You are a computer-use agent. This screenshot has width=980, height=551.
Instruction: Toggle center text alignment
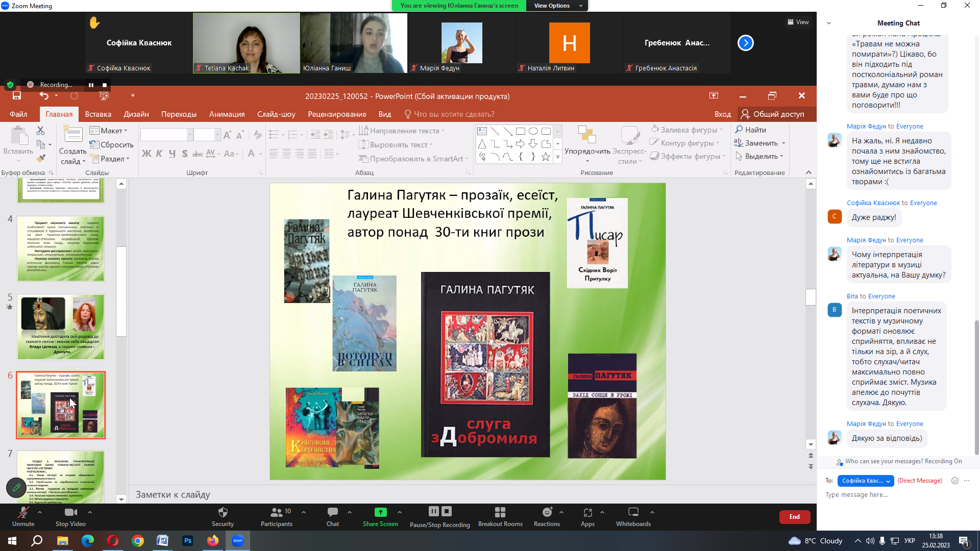click(287, 154)
